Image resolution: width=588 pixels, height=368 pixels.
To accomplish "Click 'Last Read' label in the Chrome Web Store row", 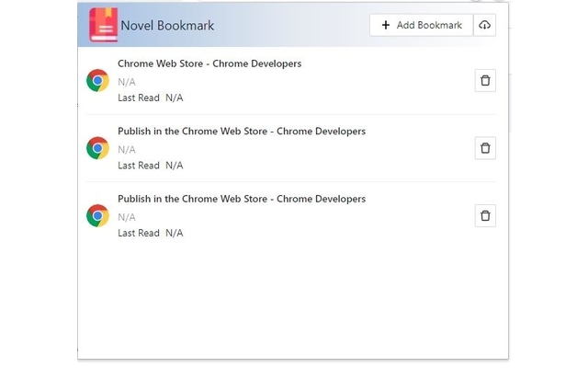I will (x=139, y=98).
